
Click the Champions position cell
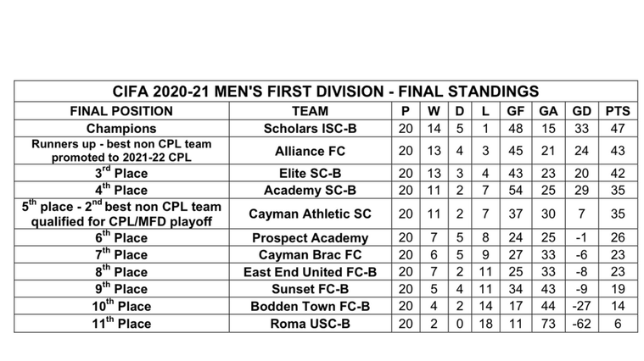[x=121, y=129]
